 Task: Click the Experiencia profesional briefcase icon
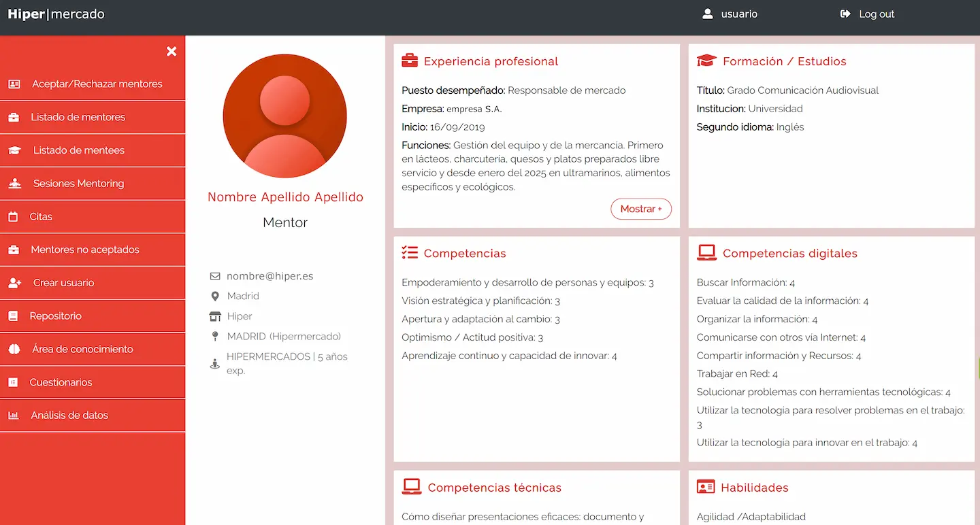410,61
